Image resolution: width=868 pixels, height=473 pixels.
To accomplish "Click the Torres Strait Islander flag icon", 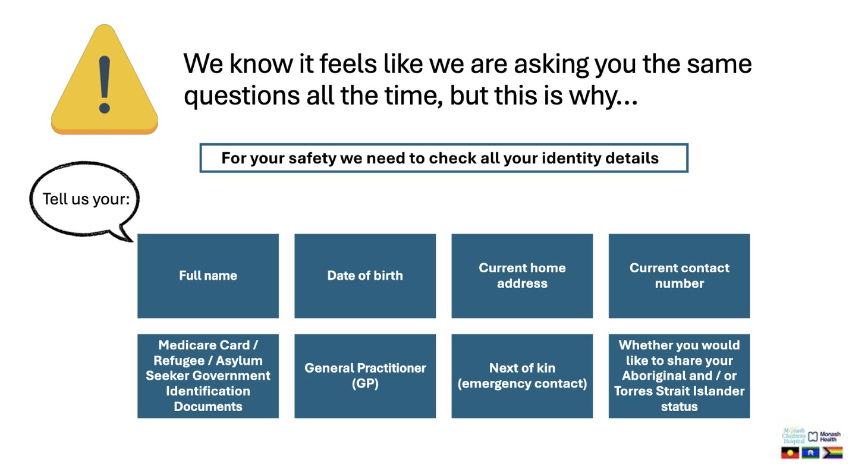I will click(810, 452).
